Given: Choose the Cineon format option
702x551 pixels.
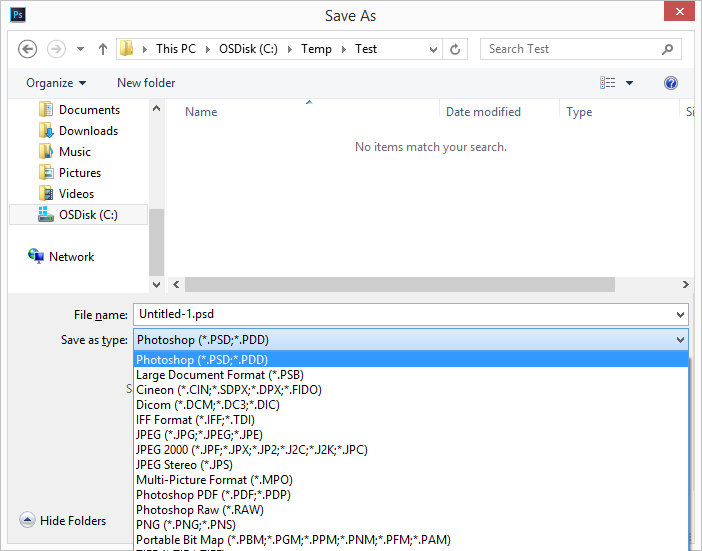Looking at the screenshot, I should click(x=411, y=390).
